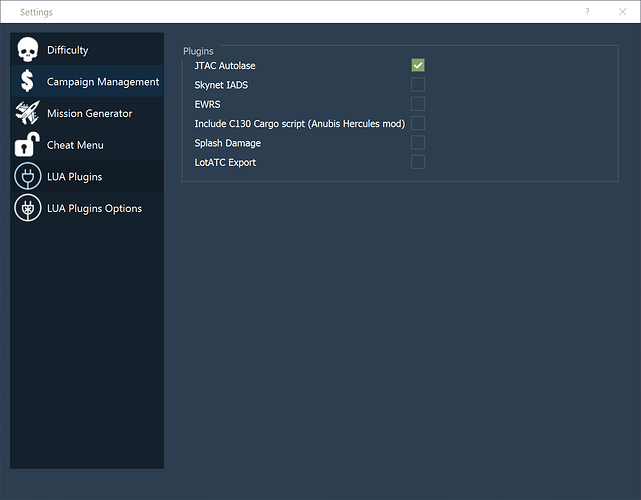Screen dimensions: 641x500
Task: Tick the Include C130 Cargo script checkbox
Action: point(418,123)
